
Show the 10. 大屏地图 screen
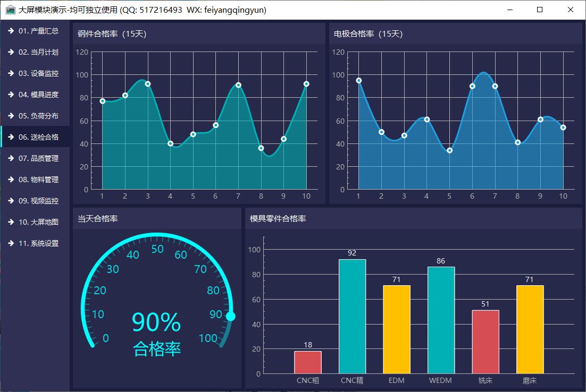tap(38, 222)
